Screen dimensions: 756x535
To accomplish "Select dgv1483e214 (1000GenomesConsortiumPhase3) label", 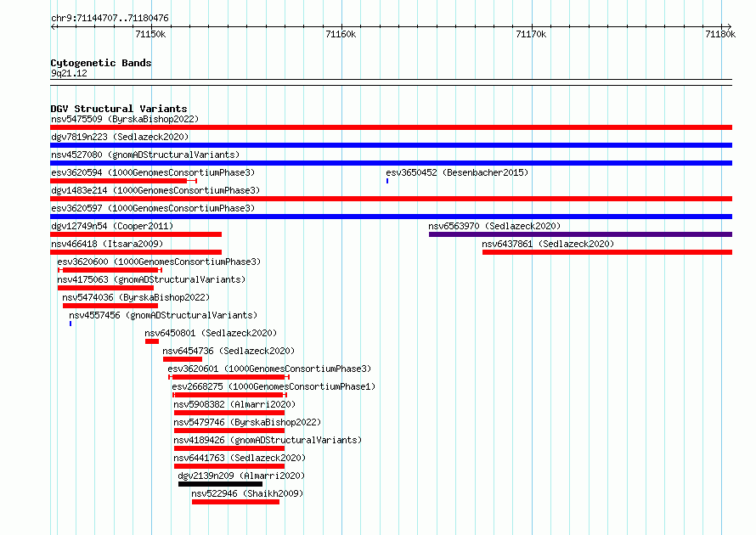I will pos(155,190).
